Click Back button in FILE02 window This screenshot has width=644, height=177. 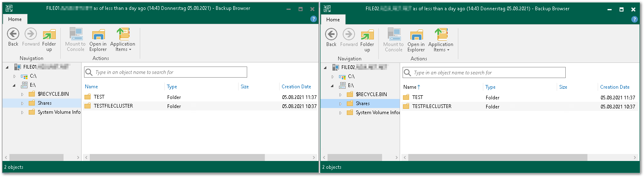tap(331, 38)
